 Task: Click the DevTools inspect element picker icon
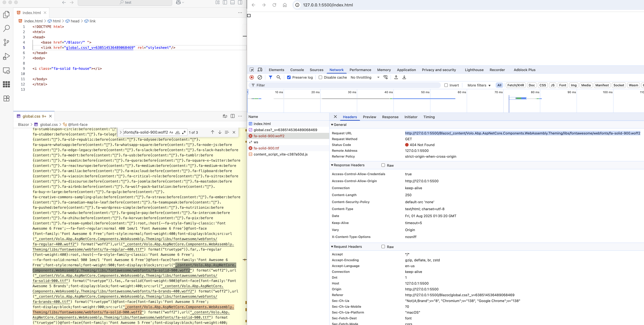click(252, 70)
